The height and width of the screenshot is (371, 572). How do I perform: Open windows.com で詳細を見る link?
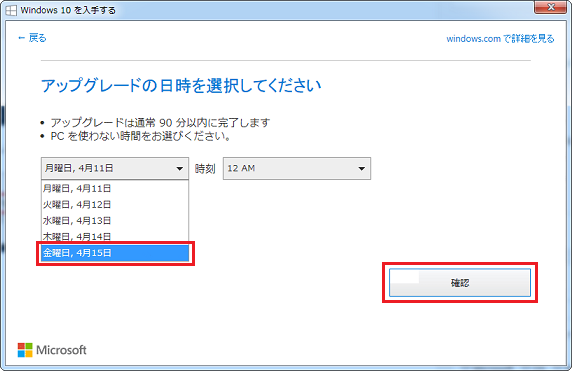[x=500, y=39]
